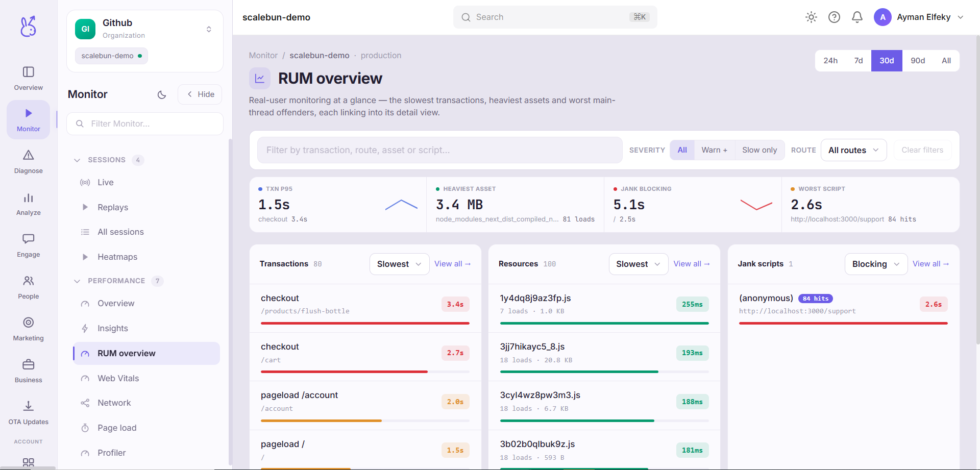Open the Engage section icon
This screenshot has width=980, height=470.
(29, 245)
